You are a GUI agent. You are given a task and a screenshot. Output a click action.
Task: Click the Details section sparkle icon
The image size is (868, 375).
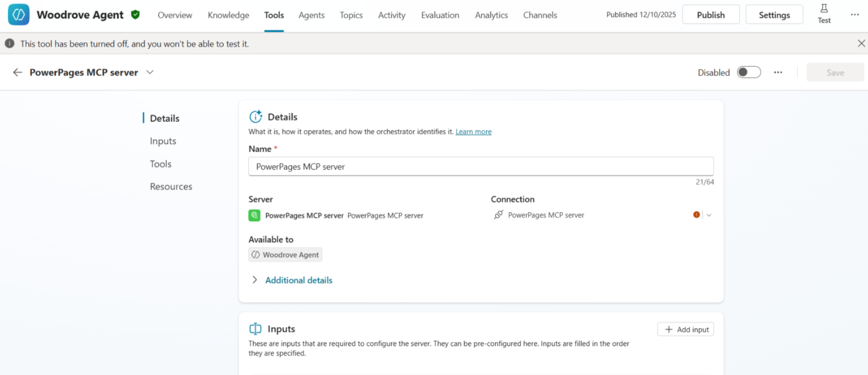[x=255, y=117]
